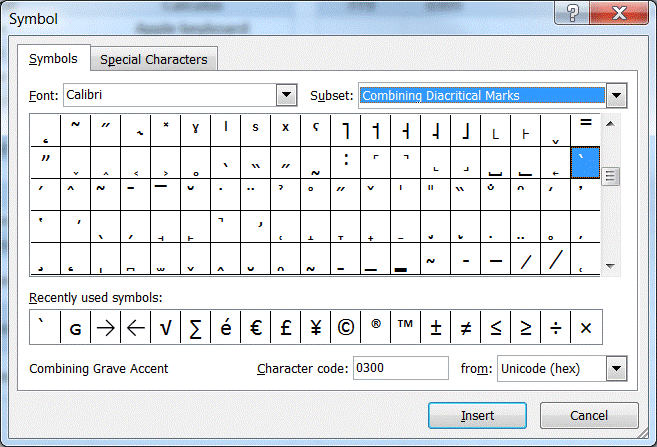Select the not-equal sign symbol

466,327
